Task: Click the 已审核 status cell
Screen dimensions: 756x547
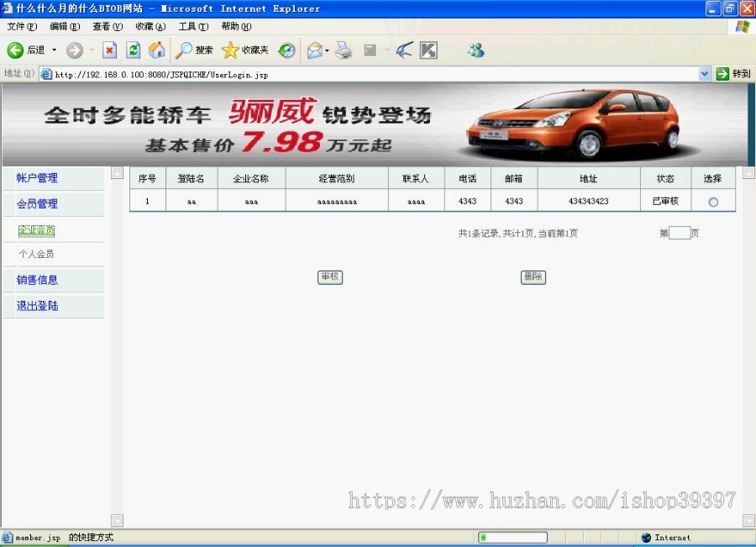Action: pos(665,201)
